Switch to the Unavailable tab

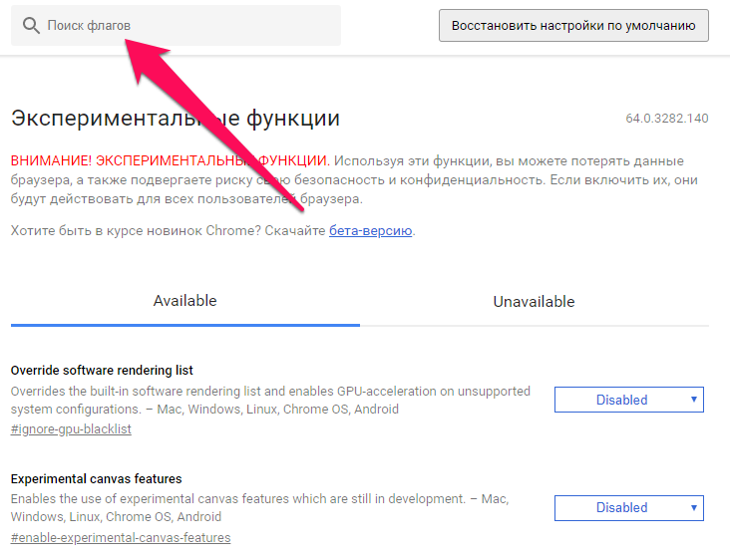pos(534,301)
